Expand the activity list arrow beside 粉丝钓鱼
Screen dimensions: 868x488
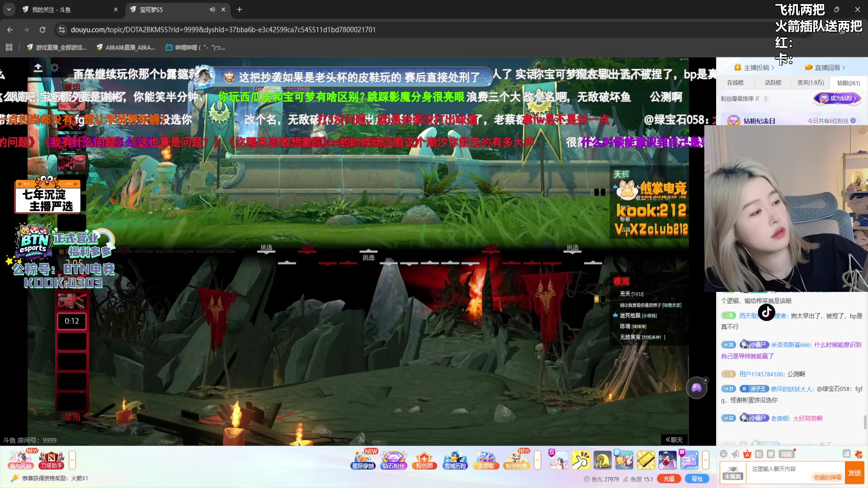click(538, 460)
